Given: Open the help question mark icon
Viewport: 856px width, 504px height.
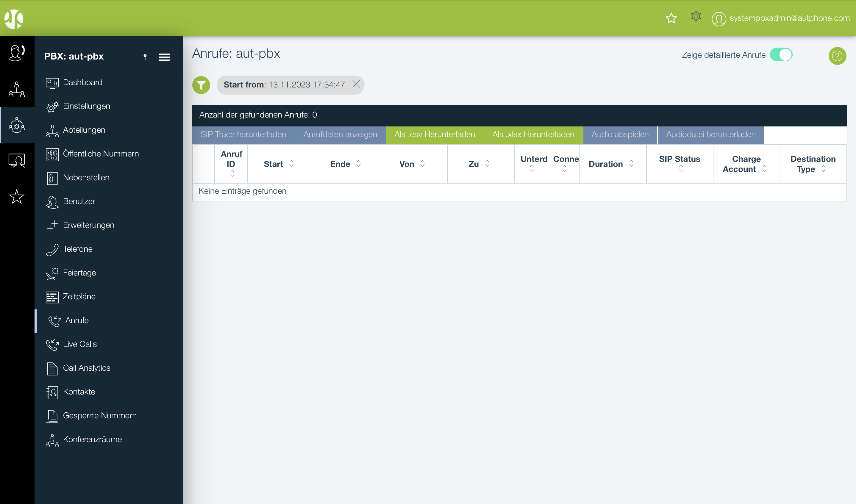Looking at the screenshot, I should [x=837, y=56].
